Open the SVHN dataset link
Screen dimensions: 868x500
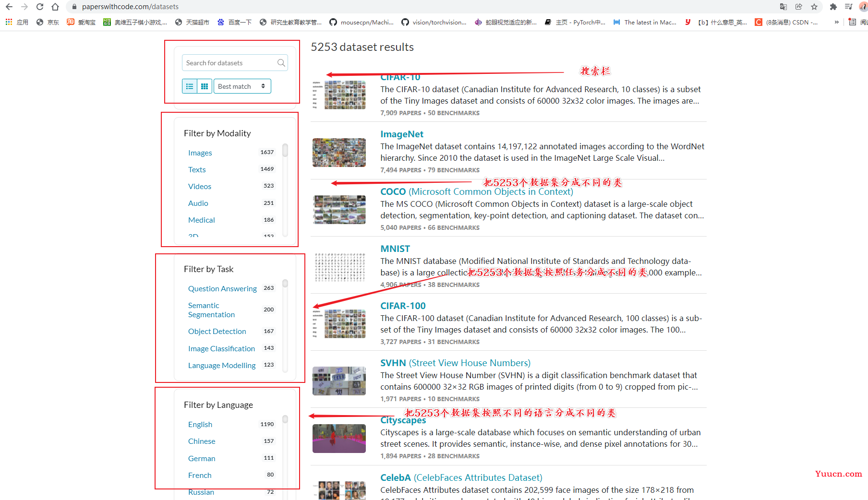tap(455, 363)
